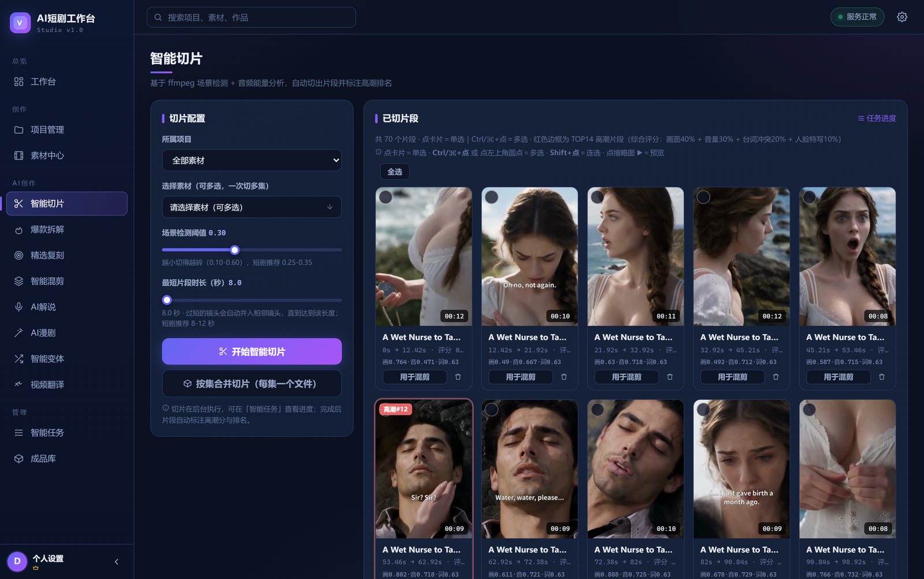
Task: Open 项目管理 in sidebar
Action: click(67, 129)
